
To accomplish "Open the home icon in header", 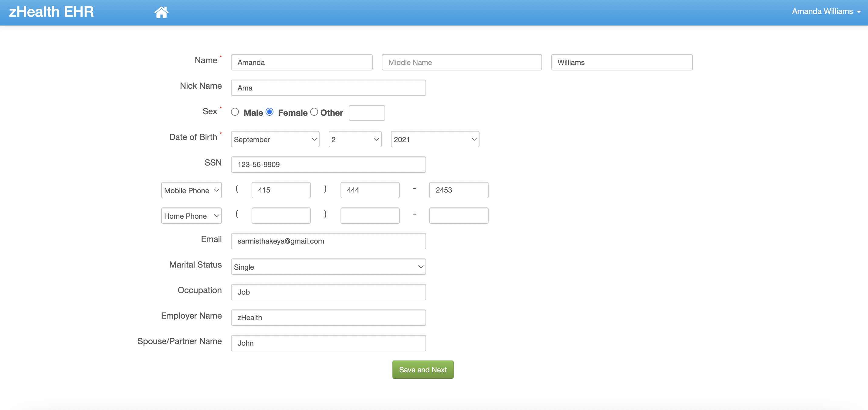I will click(161, 12).
